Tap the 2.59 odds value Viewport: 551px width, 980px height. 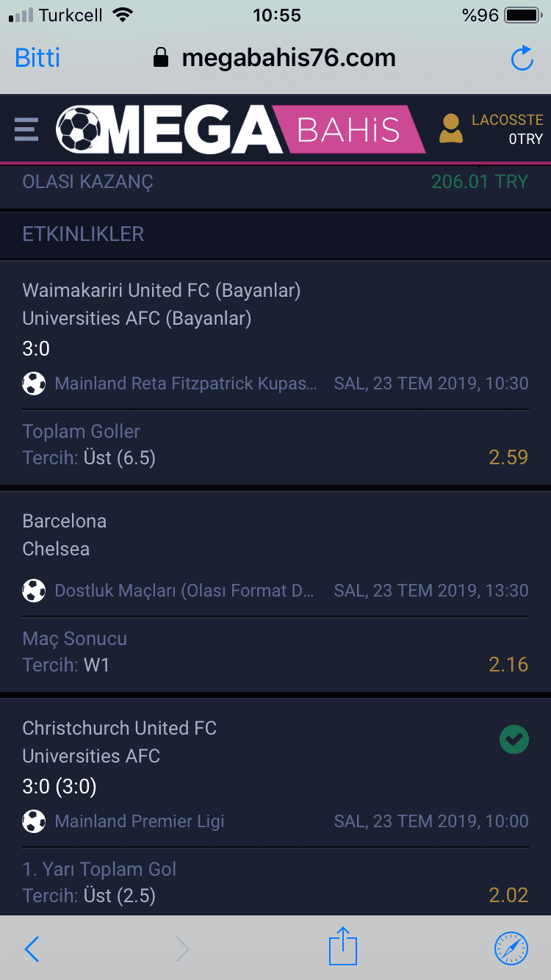508,457
